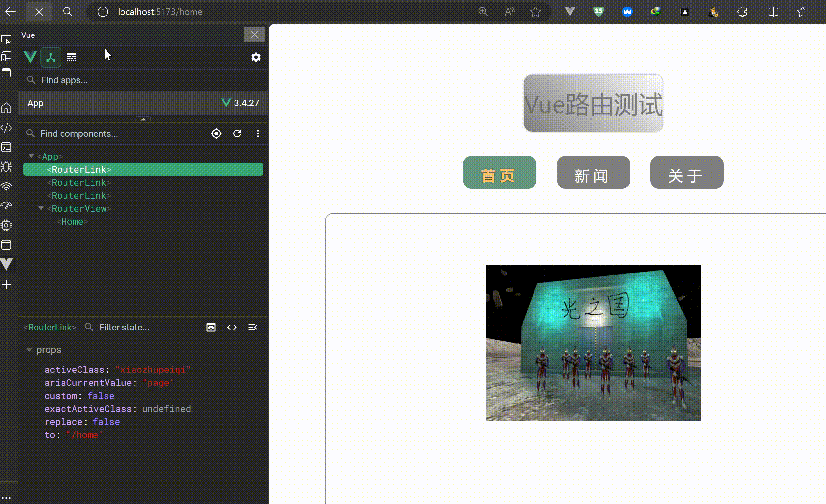
Task: Navigate to 关于 about link
Action: coord(687,172)
